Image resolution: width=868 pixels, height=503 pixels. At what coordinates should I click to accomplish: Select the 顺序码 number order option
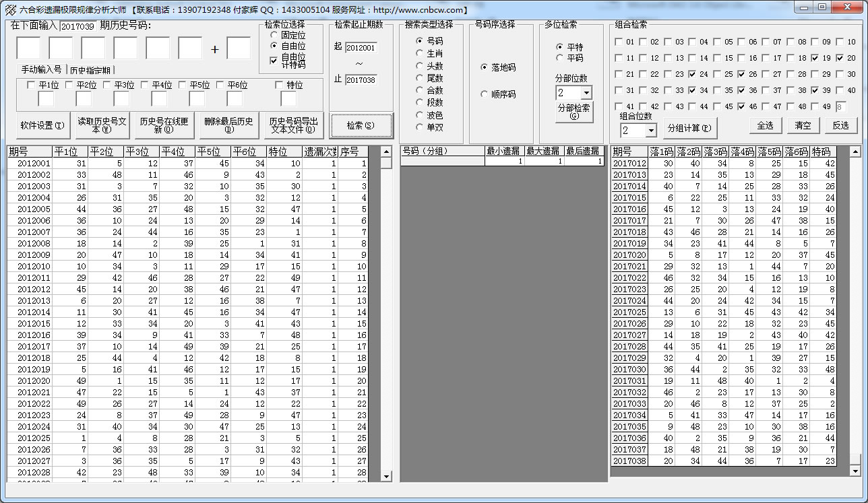pyautogui.click(x=485, y=94)
